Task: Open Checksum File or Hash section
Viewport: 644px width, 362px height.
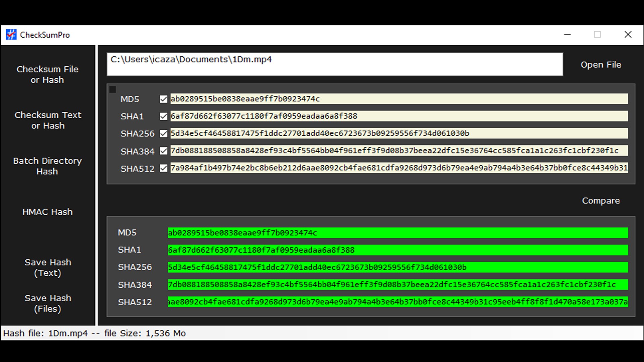Action: [x=47, y=74]
